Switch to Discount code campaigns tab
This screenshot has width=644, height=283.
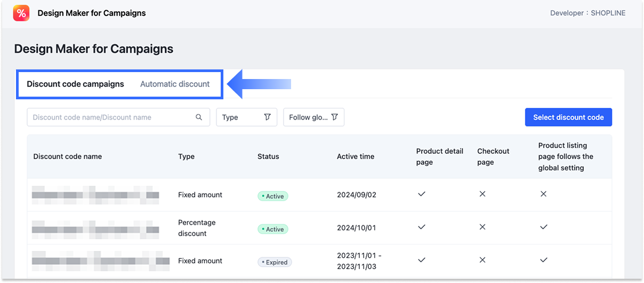pos(75,84)
